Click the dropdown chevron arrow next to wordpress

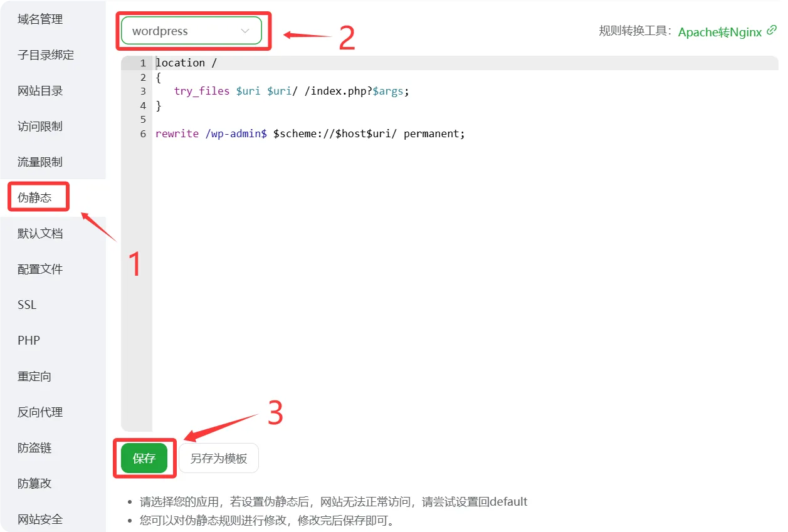245,31
